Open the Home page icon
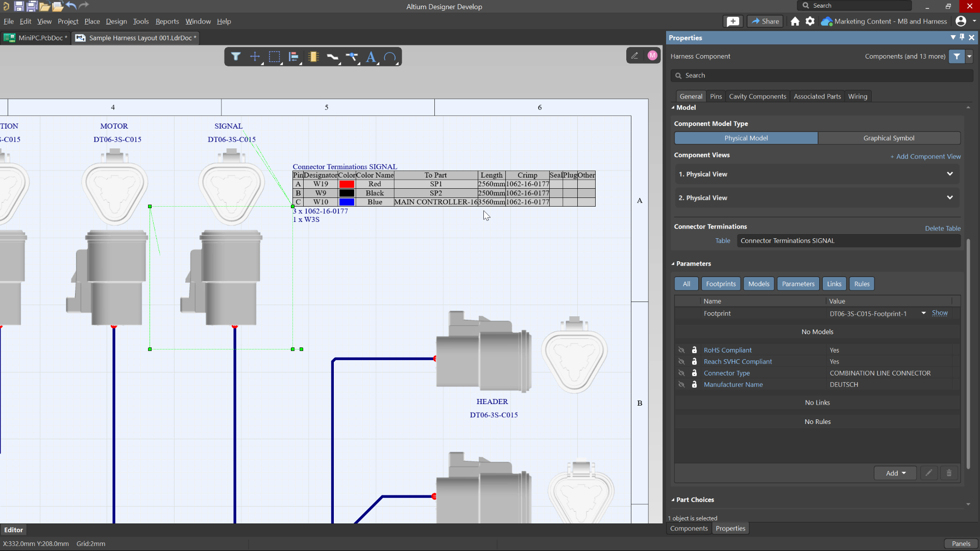This screenshot has height=551, width=980. coord(795,21)
